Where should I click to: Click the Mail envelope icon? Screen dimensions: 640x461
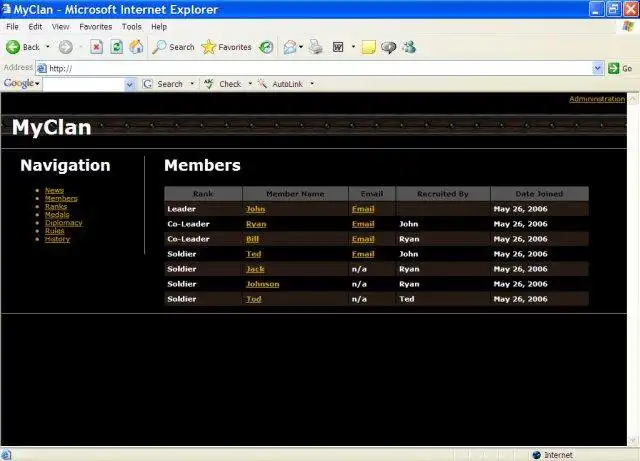click(x=290, y=47)
